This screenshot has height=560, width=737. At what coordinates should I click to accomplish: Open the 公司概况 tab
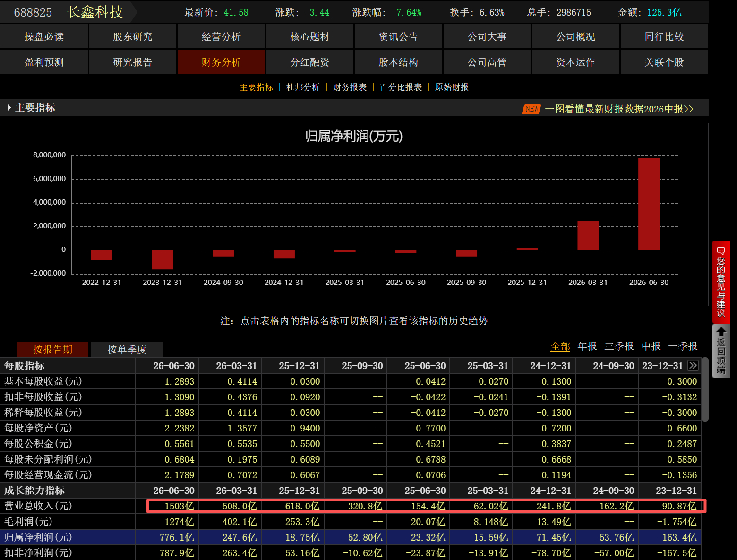[x=575, y=36]
